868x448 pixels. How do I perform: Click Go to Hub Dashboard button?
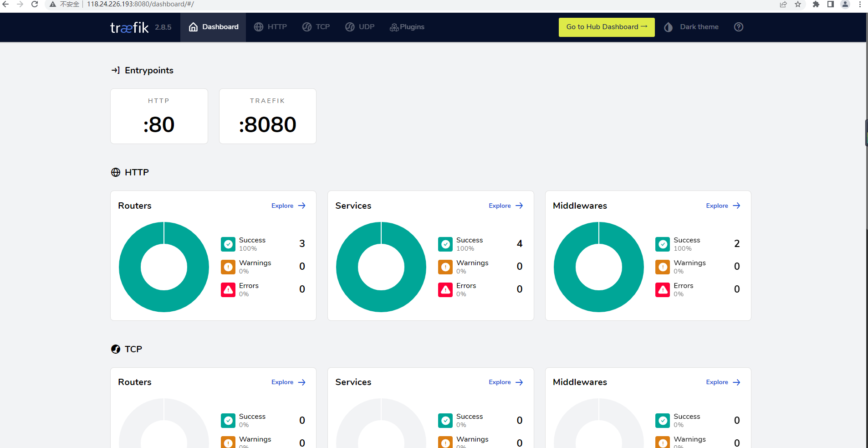coord(606,27)
